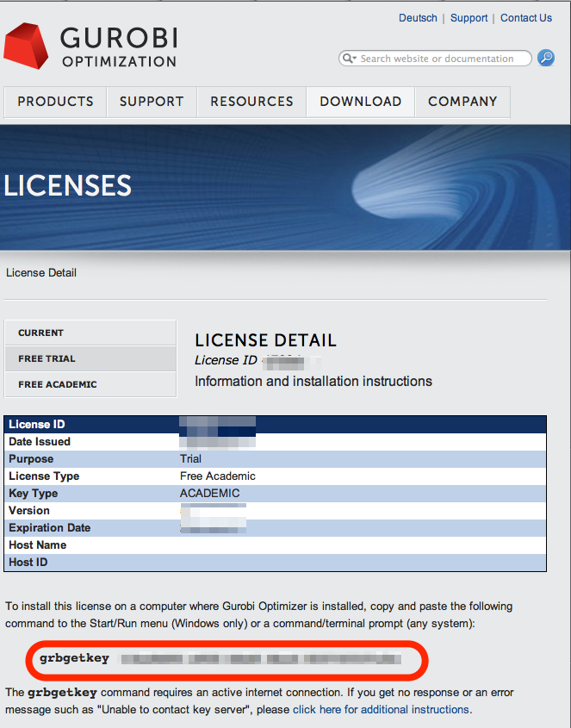Open the COMPANY menu
This screenshot has width=571, height=728.
point(462,102)
